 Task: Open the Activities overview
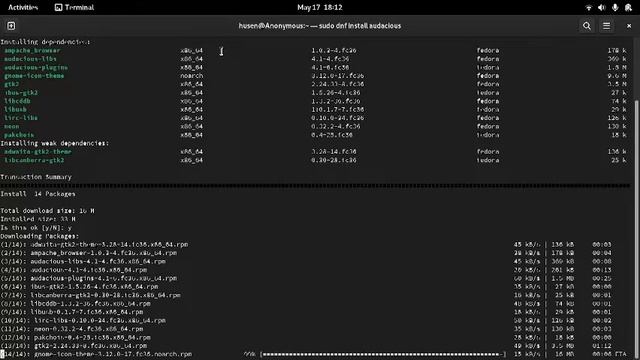(x=23, y=7)
